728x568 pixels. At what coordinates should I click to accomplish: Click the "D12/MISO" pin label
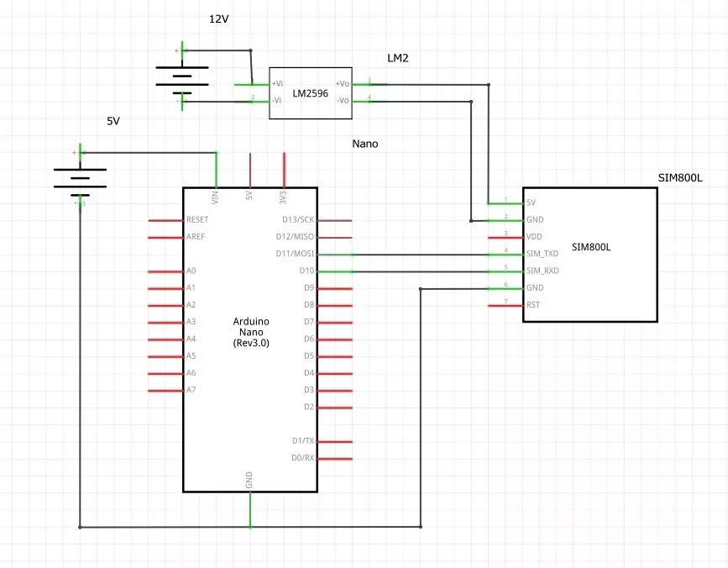tap(295, 237)
